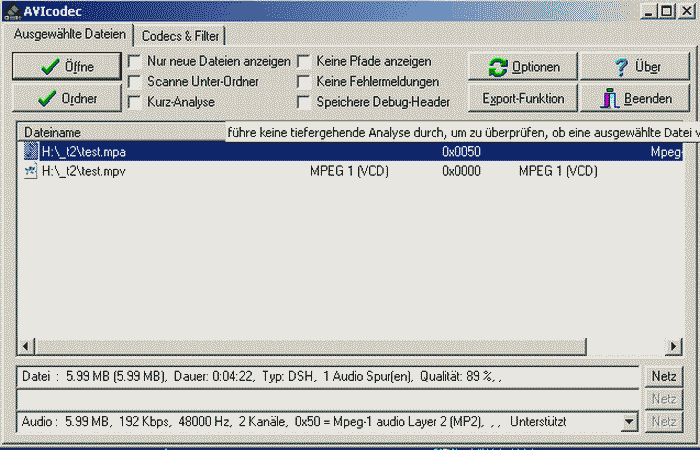Toggle Scanne Unter-Ordner checkbox

click(x=134, y=81)
